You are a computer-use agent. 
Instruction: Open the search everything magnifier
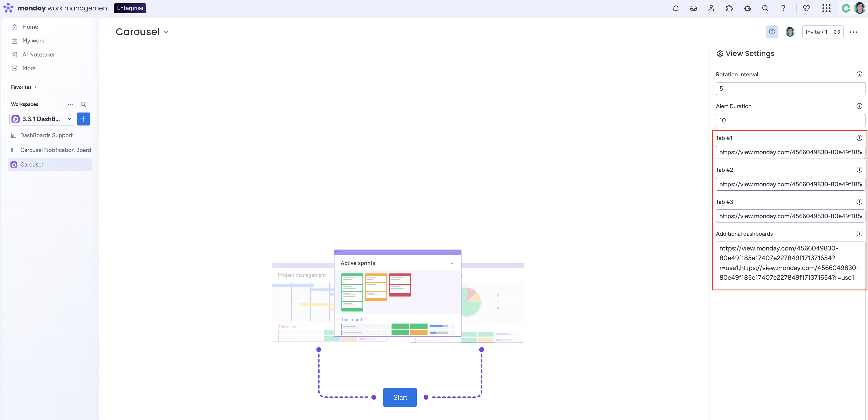pyautogui.click(x=765, y=8)
